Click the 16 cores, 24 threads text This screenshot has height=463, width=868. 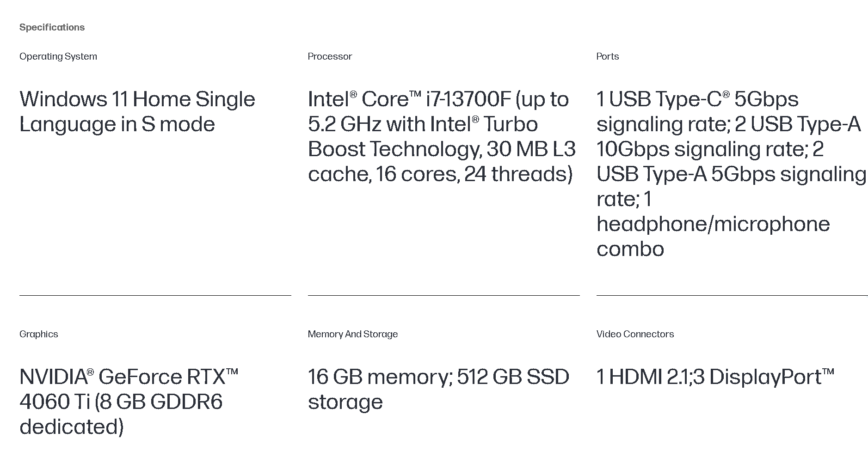pos(474,174)
